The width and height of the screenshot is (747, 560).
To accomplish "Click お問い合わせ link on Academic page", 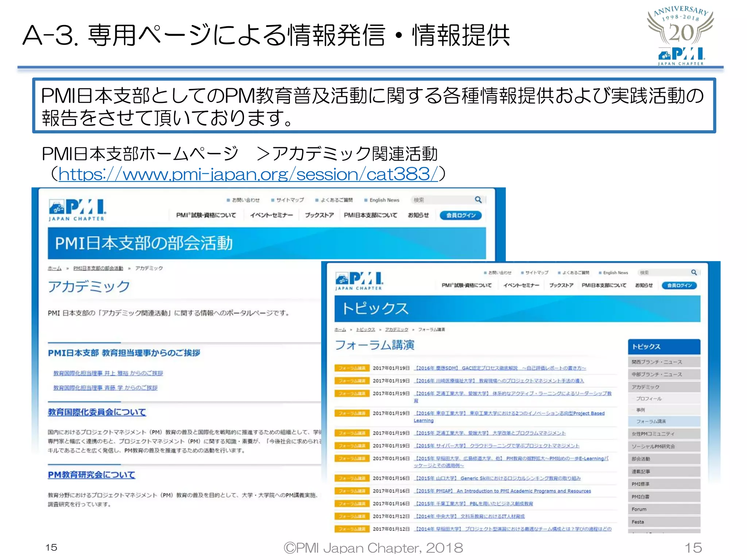I will coord(245,200).
